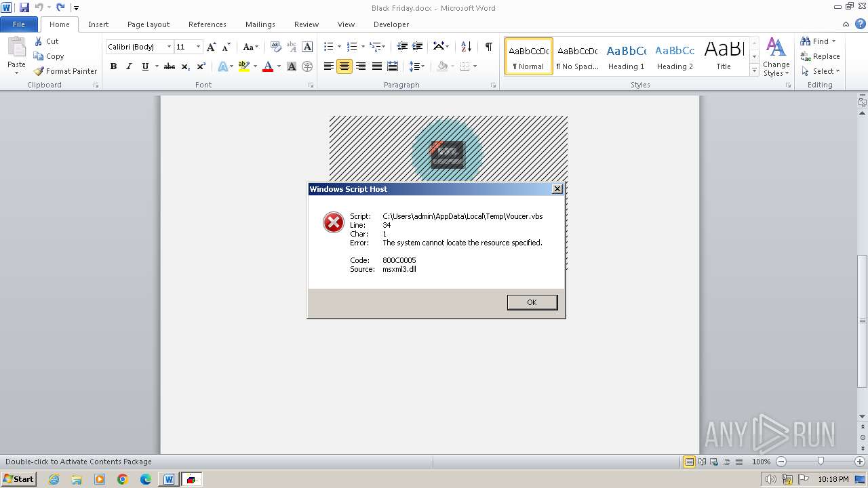Apply strikethrough formatting
Image resolution: width=868 pixels, height=488 pixels.
170,66
